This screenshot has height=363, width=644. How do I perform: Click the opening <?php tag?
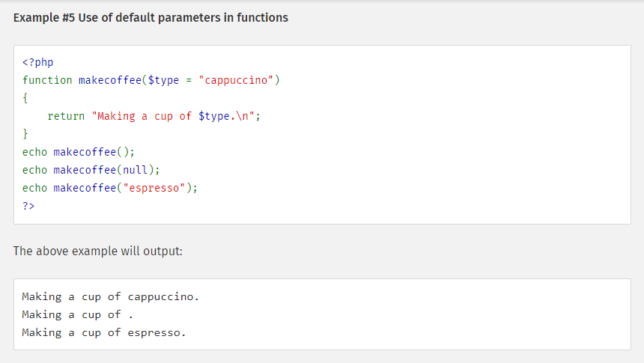37,62
